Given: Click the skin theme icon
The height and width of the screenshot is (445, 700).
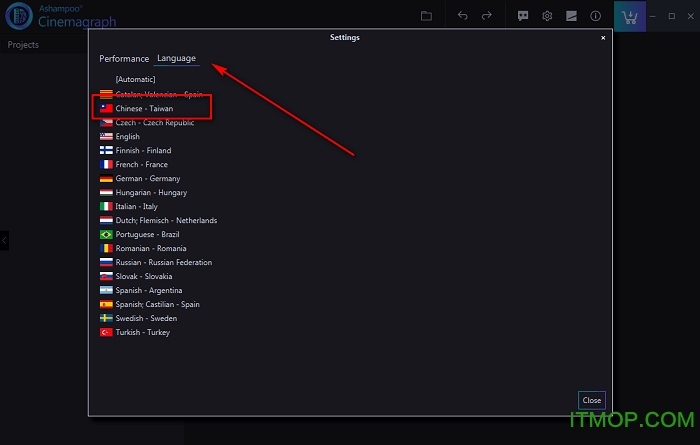Looking at the screenshot, I should coord(571,16).
